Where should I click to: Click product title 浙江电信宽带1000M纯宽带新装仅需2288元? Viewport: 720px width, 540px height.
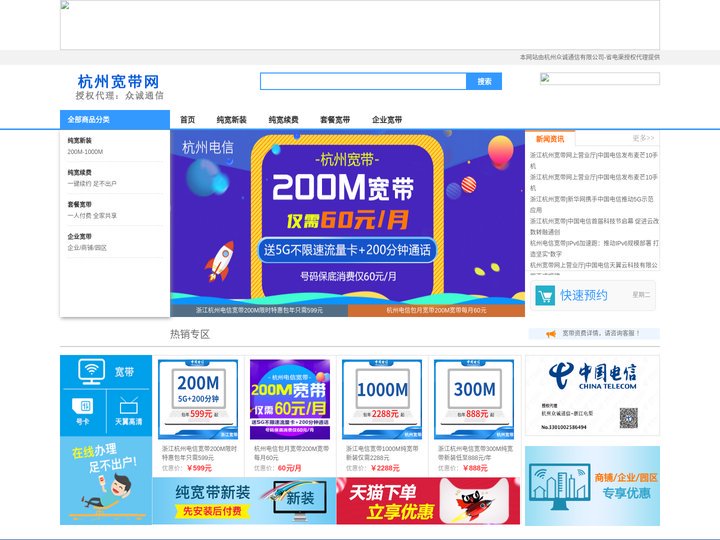382,453
